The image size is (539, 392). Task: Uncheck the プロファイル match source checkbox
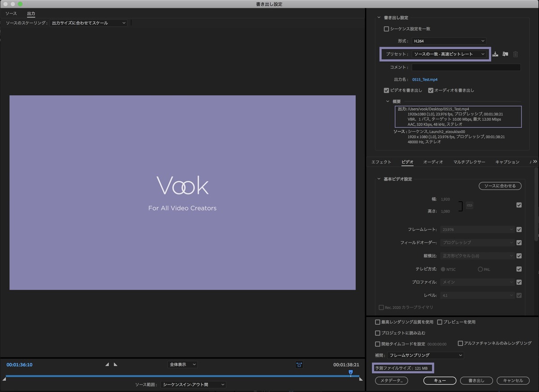pos(519,282)
